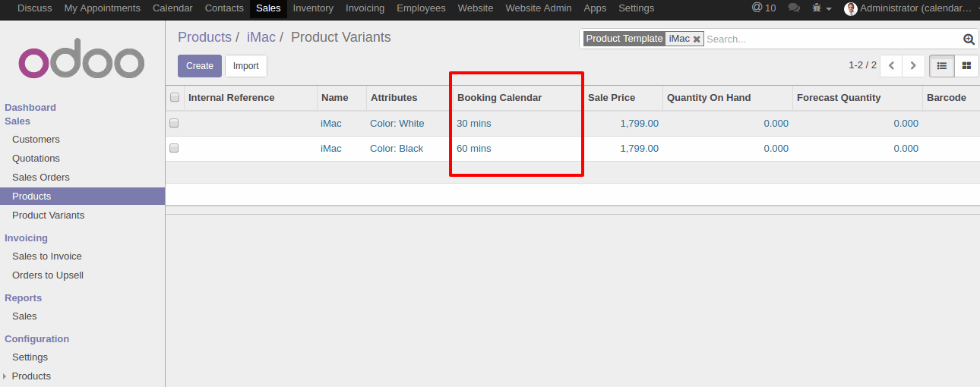Image resolution: width=980 pixels, height=387 pixels.
Task: Open Settings under Configuration in sidebar
Action: click(x=30, y=357)
